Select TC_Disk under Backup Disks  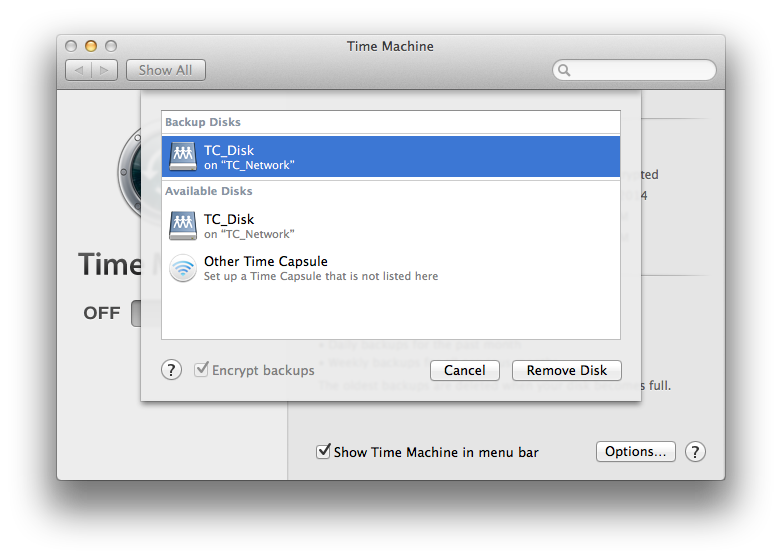coord(391,157)
